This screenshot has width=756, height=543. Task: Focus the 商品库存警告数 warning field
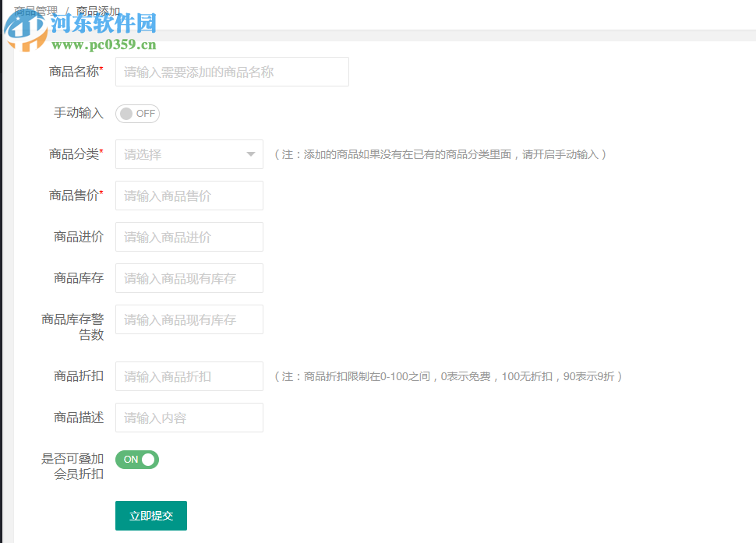point(189,319)
